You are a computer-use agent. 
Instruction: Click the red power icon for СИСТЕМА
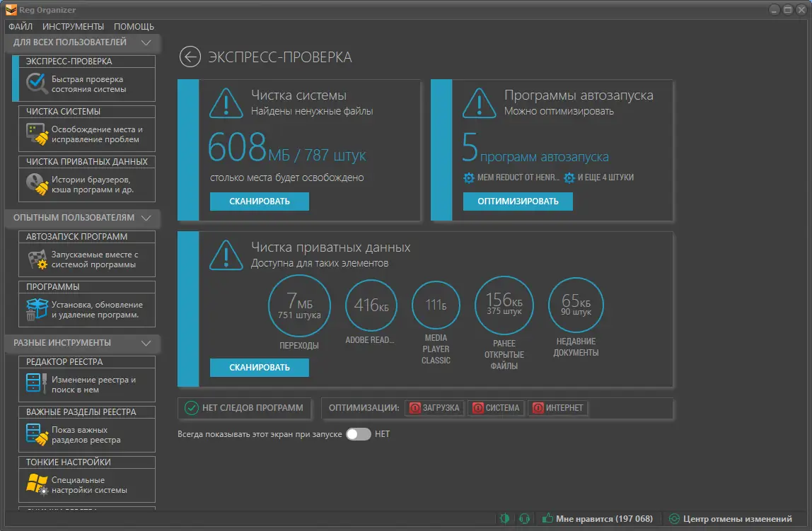point(478,408)
